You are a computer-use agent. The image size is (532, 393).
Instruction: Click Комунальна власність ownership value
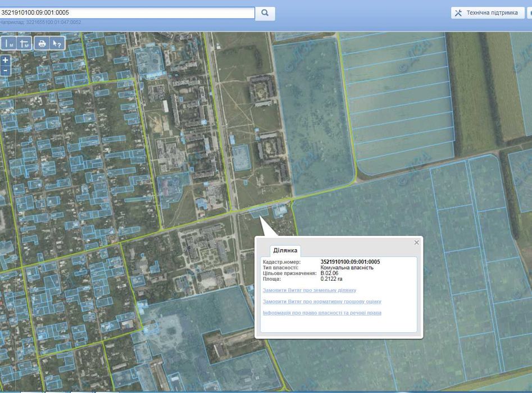(347, 268)
